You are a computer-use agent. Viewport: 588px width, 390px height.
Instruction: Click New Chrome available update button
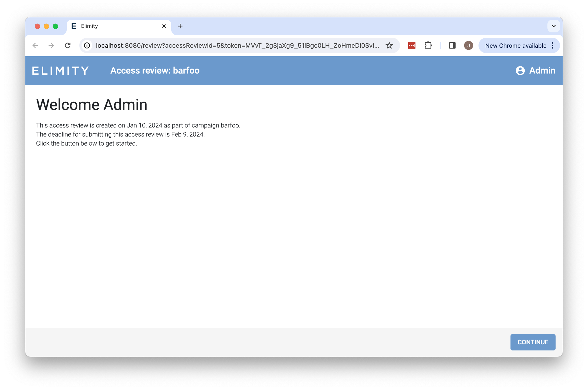[515, 46]
